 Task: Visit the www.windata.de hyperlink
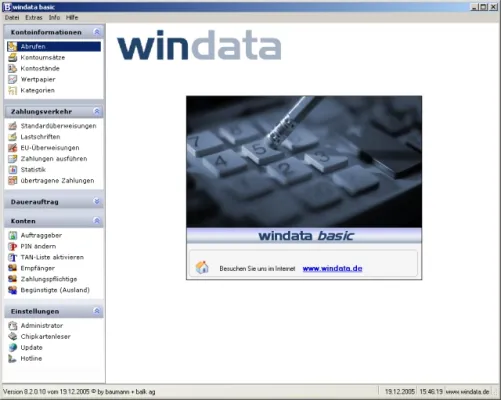[x=332, y=268]
